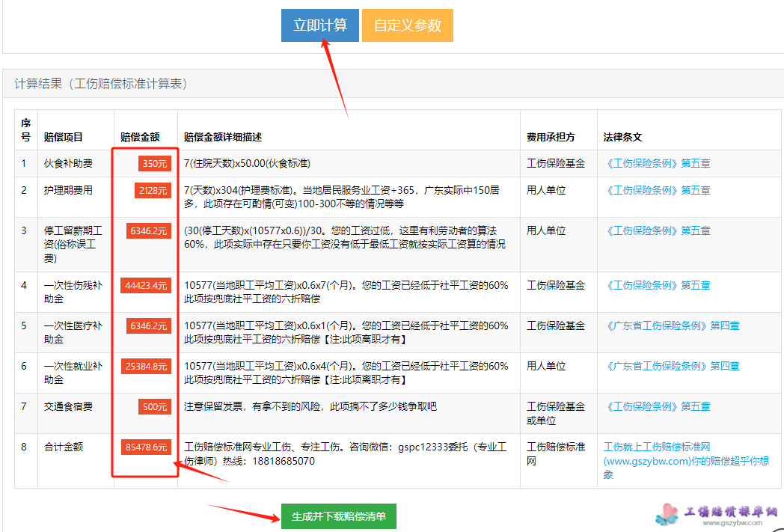
Task: Click the 赔偿金额 column header
Action: click(x=140, y=137)
